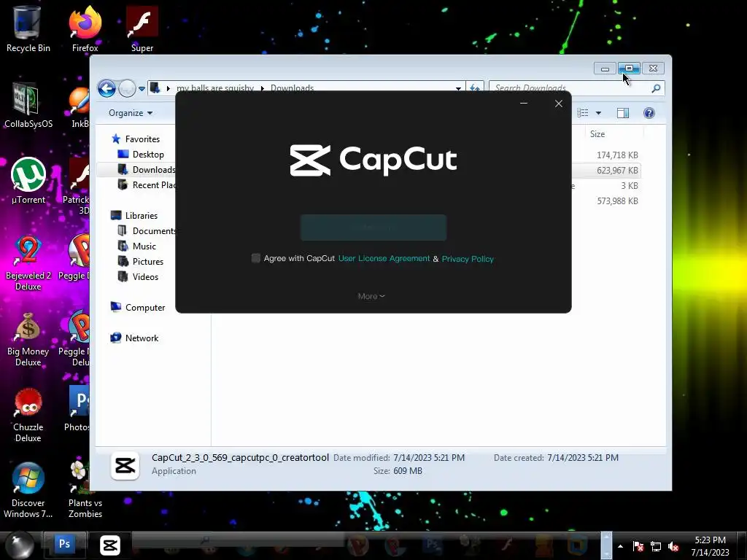Launch Plants vs Zombies shortcut
Viewport: 747px width, 560px height.
tap(85, 490)
